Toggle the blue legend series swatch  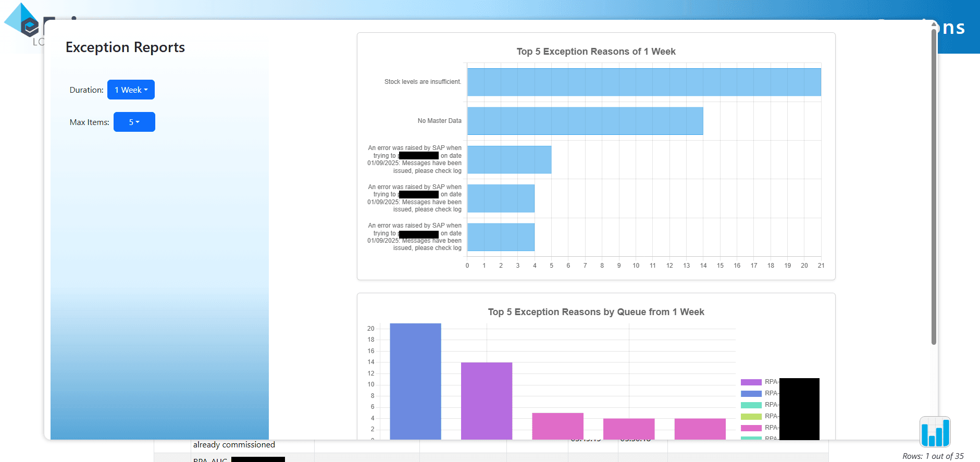(751, 394)
